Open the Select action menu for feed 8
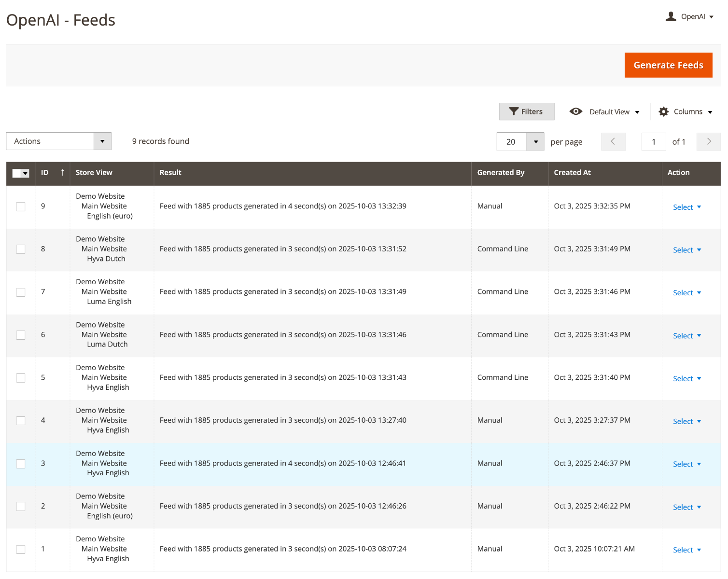The height and width of the screenshot is (579, 728). (686, 250)
